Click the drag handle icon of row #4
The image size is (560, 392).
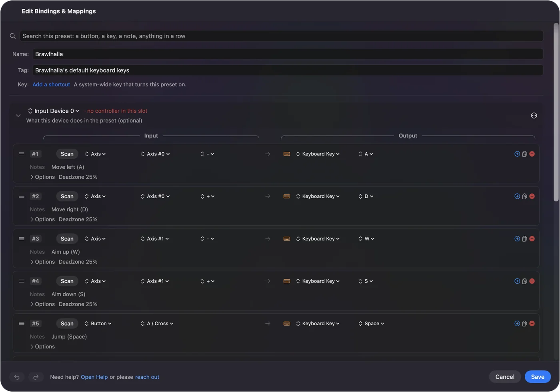pos(22,281)
